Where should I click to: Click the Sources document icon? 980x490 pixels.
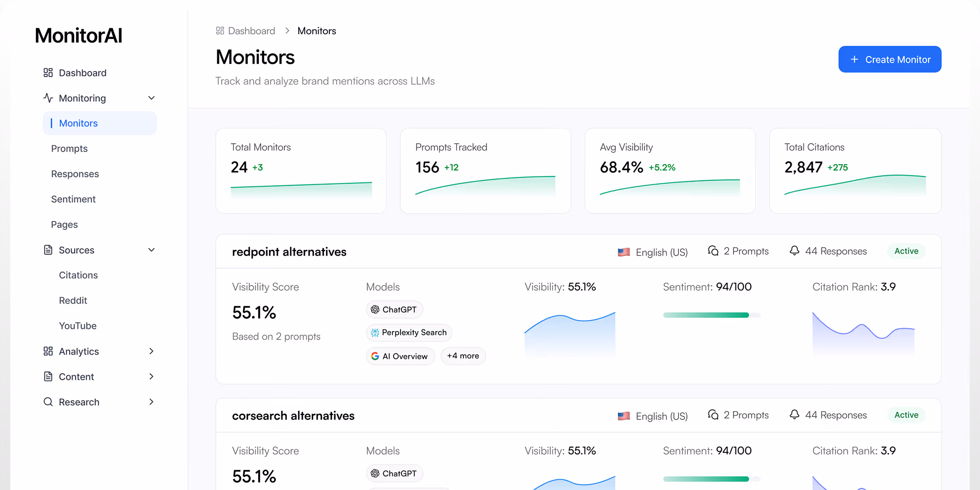click(x=48, y=250)
